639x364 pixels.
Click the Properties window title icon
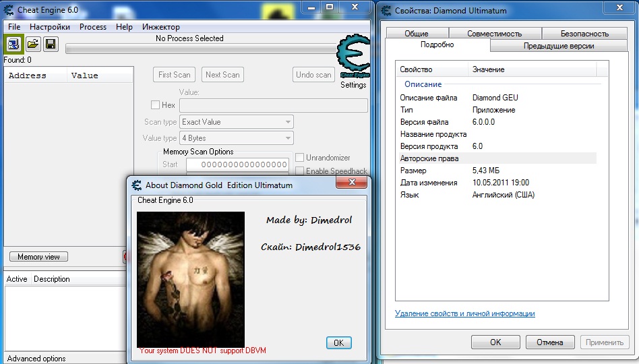coord(386,11)
